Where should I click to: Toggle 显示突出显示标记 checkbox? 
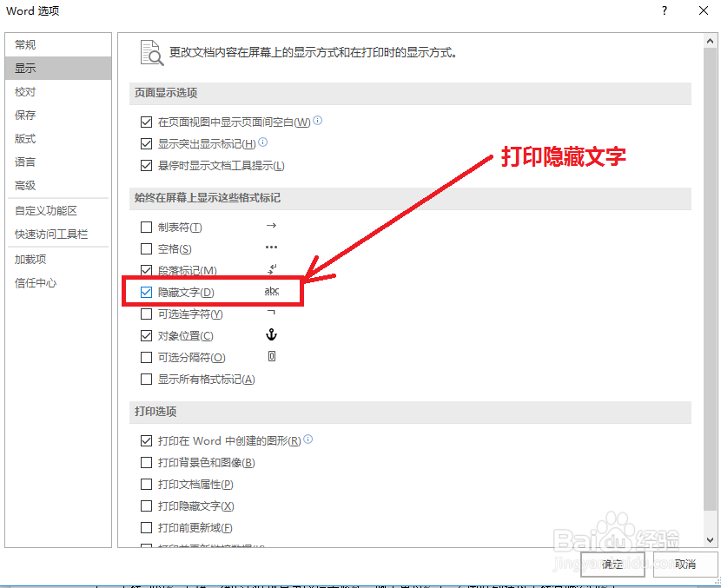[146, 143]
